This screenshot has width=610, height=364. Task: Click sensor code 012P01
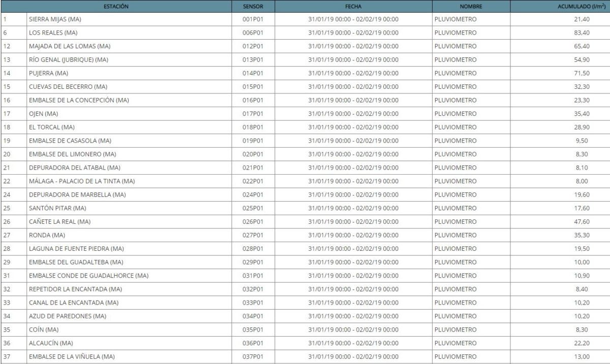click(x=253, y=46)
